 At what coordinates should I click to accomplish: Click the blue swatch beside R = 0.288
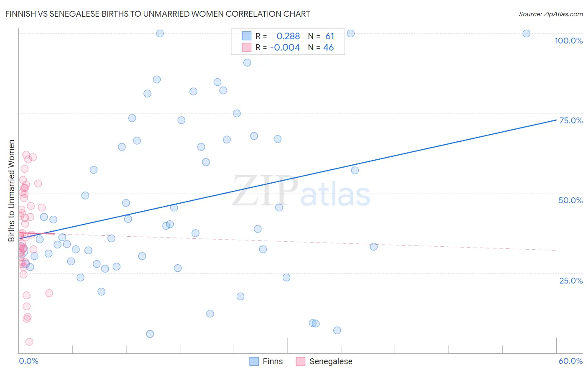[247, 36]
